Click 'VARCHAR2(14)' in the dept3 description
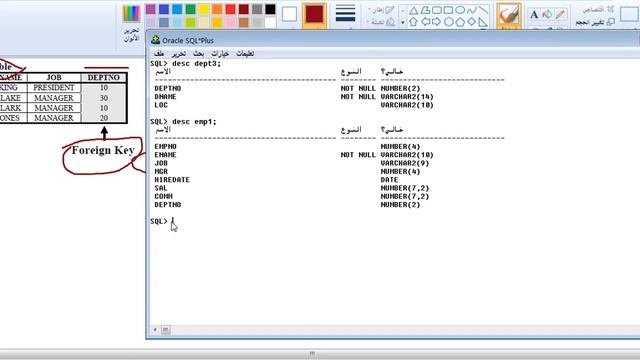 (x=407, y=97)
